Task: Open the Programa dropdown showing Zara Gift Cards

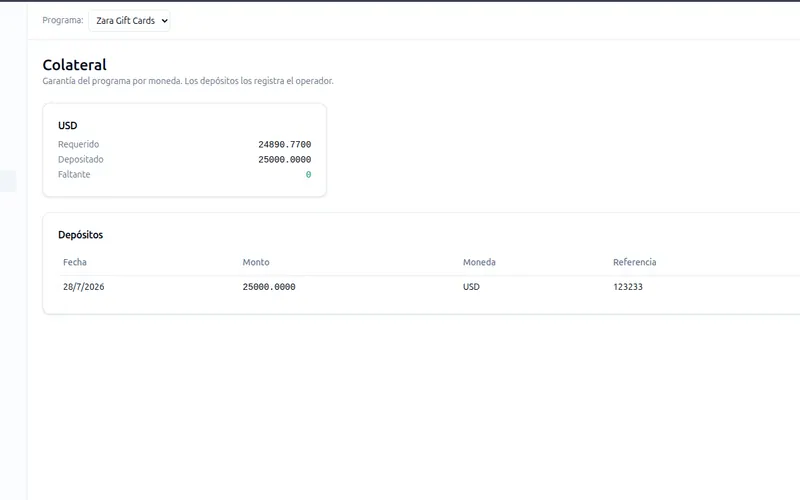Action: 129,20
